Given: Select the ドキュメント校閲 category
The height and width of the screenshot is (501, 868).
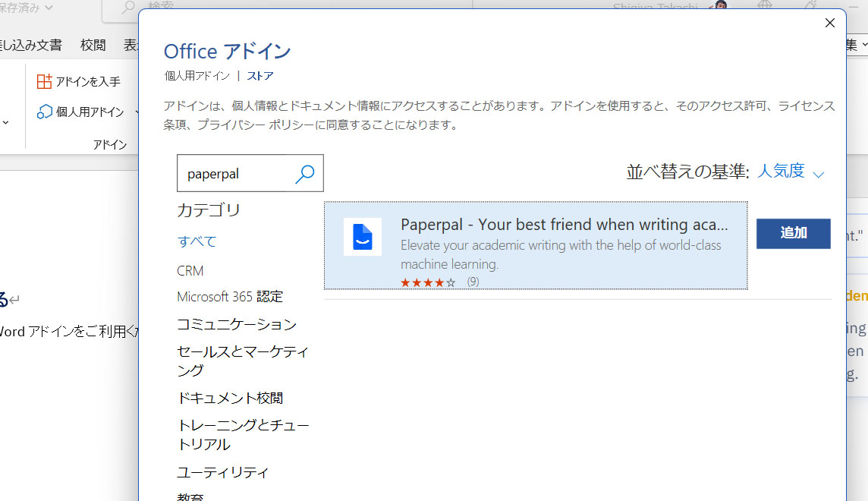Looking at the screenshot, I should pyautogui.click(x=230, y=397).
